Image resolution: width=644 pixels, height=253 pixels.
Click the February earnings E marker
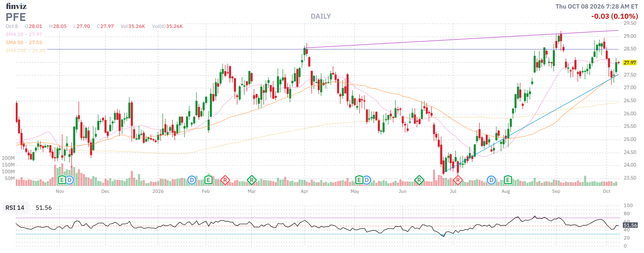(208, 180)
